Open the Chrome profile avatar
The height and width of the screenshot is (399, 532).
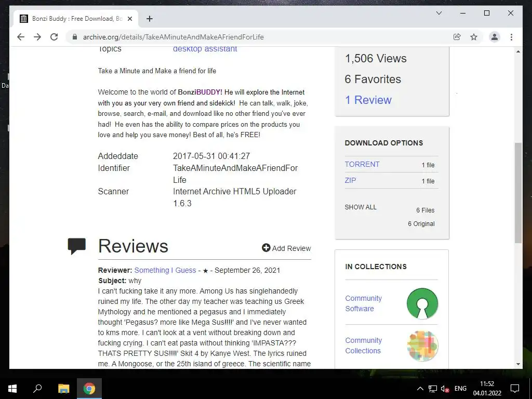(495, 37)
